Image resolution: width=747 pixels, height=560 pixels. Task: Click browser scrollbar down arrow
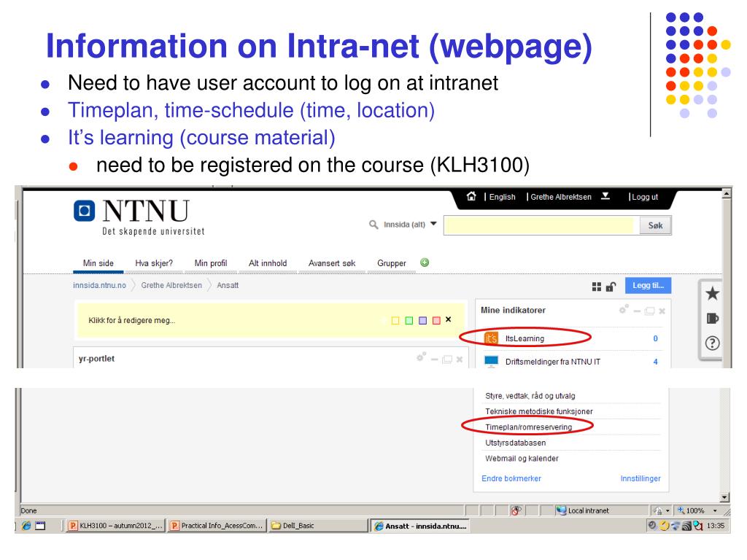point(724,497)
